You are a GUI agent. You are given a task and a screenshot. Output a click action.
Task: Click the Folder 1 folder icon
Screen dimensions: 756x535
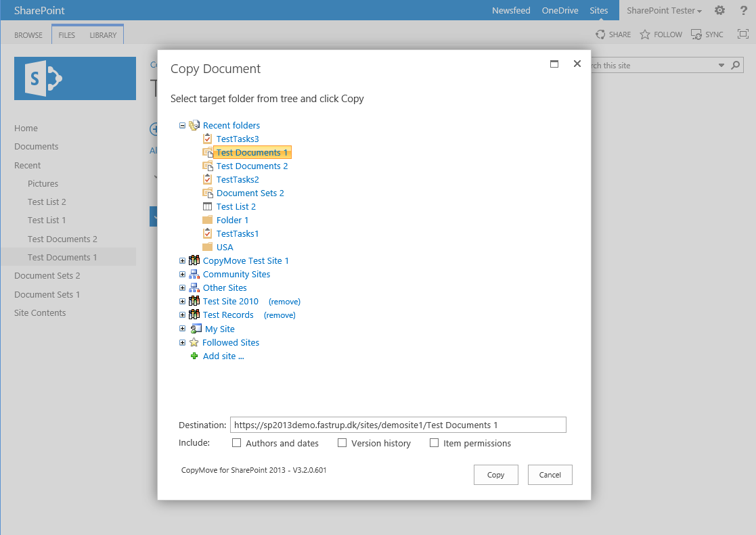pyautogui.click(x=207, y=220)
